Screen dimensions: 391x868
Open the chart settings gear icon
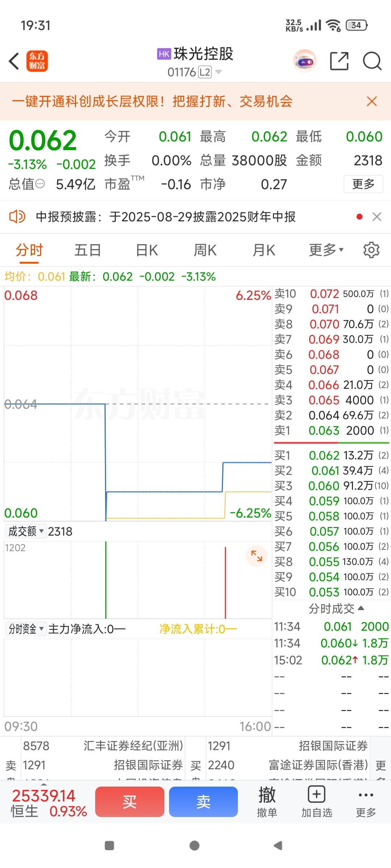coord(371,250)
